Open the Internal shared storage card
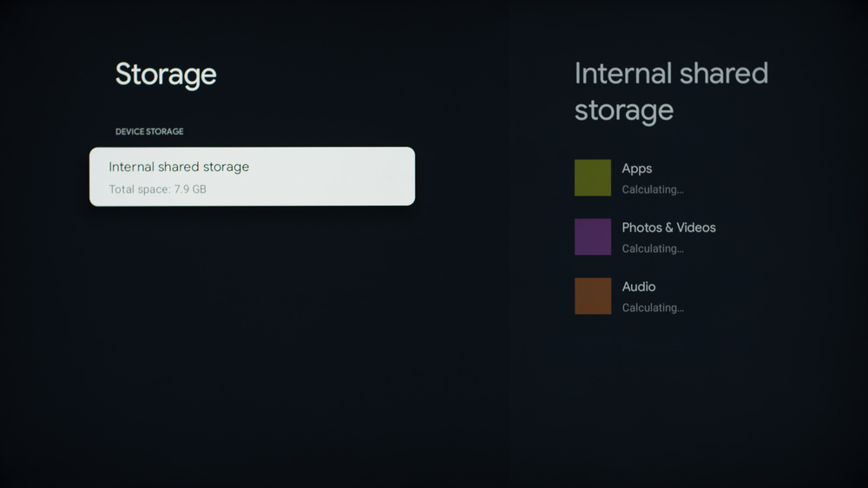The height and width of the screenshot is (488, 868). click(x=252, y=176)
